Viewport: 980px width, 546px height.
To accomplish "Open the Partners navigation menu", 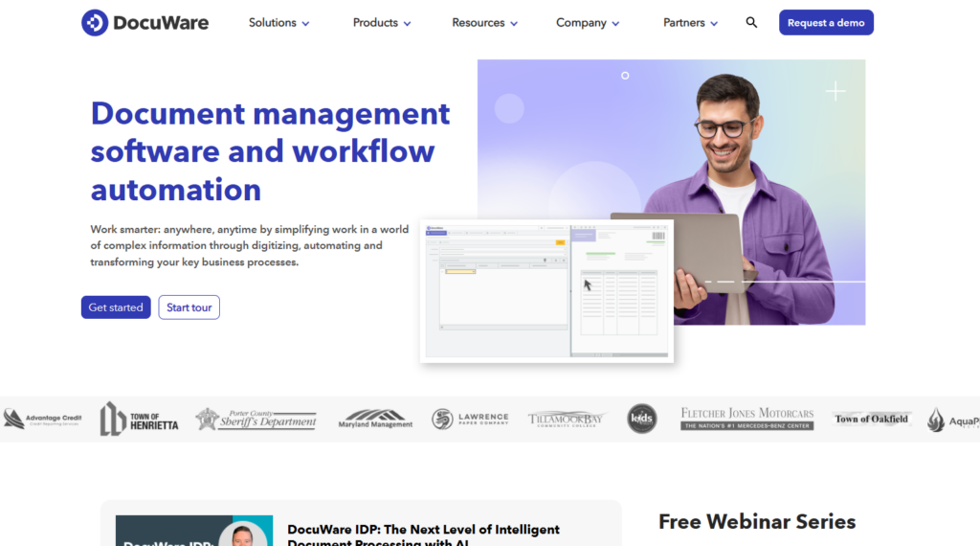I will click(690, 23).
